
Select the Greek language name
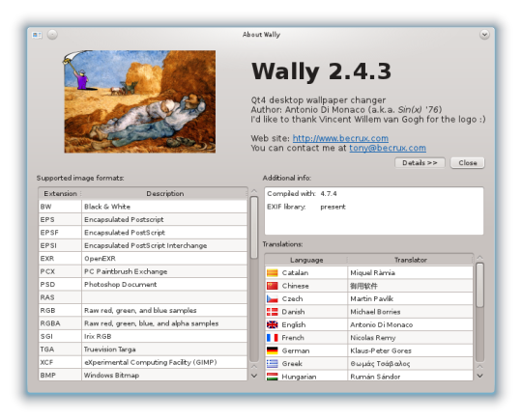pyautogui.click(x=292, y=364)
